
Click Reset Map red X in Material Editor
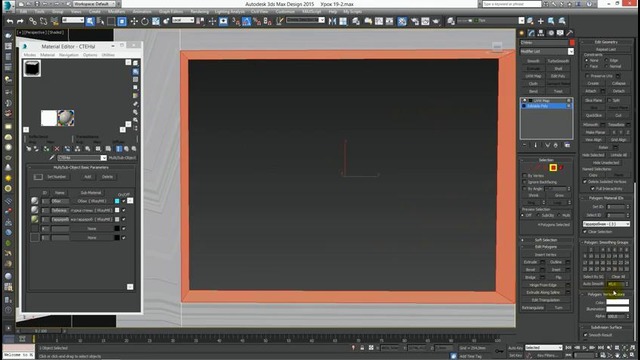pyautogui.click(x=57, y=149)
